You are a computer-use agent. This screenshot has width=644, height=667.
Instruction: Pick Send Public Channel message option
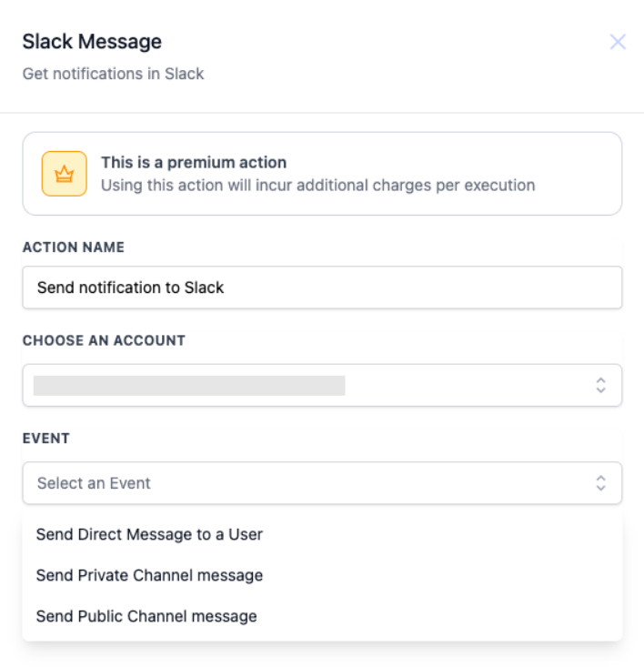coord(146,616)
